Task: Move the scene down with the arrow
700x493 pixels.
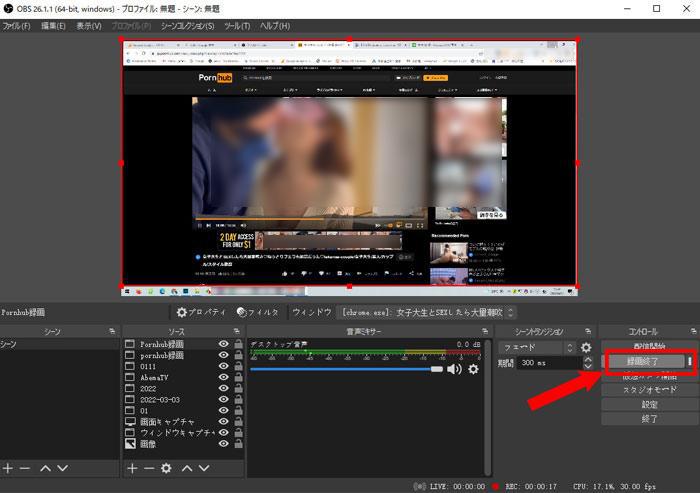Action: tap(63, 468)
